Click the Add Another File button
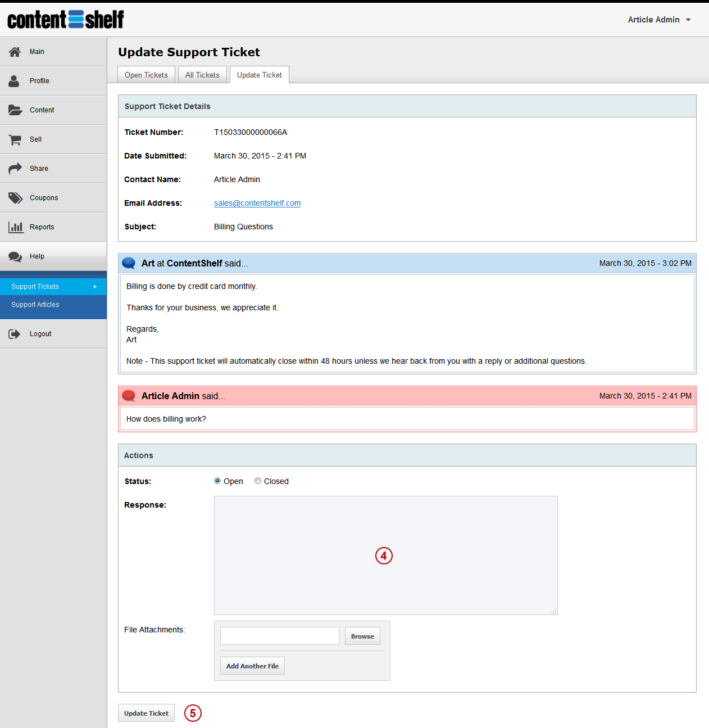The width and height of the screenshot is (709, 728). [x=252, y=666]
